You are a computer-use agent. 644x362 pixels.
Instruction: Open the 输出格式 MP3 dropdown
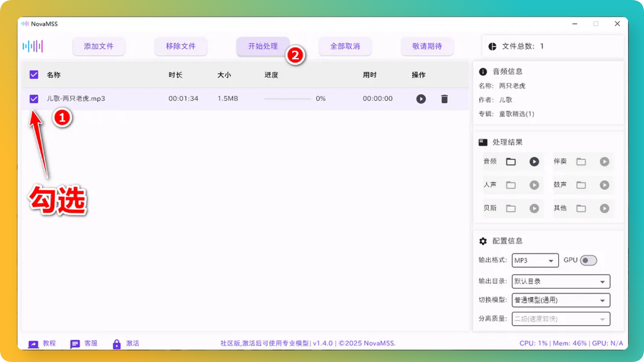tap(535, 261)
